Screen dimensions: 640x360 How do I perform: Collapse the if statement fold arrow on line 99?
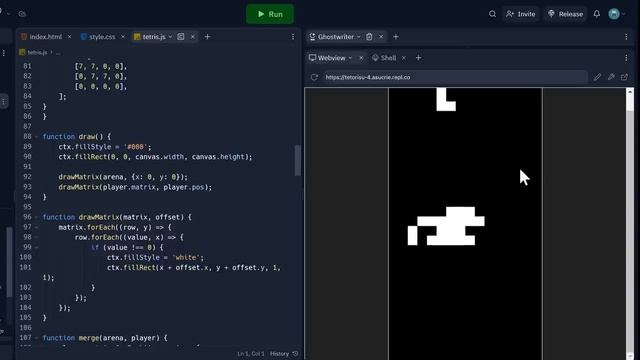point(36,247)
